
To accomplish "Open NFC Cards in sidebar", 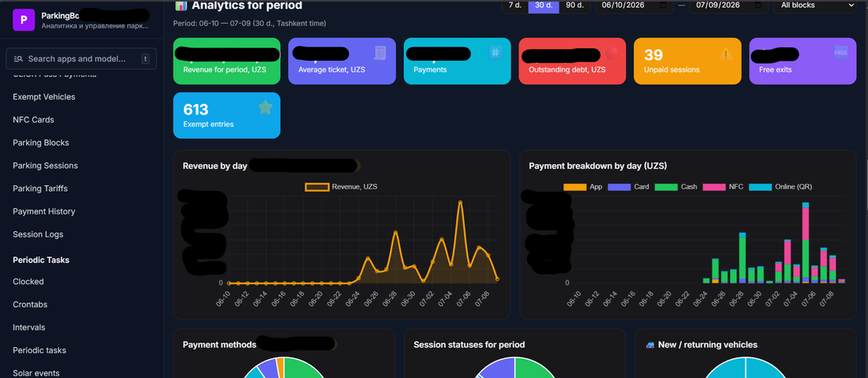I will pyautogui.click(x=33, y=119).
